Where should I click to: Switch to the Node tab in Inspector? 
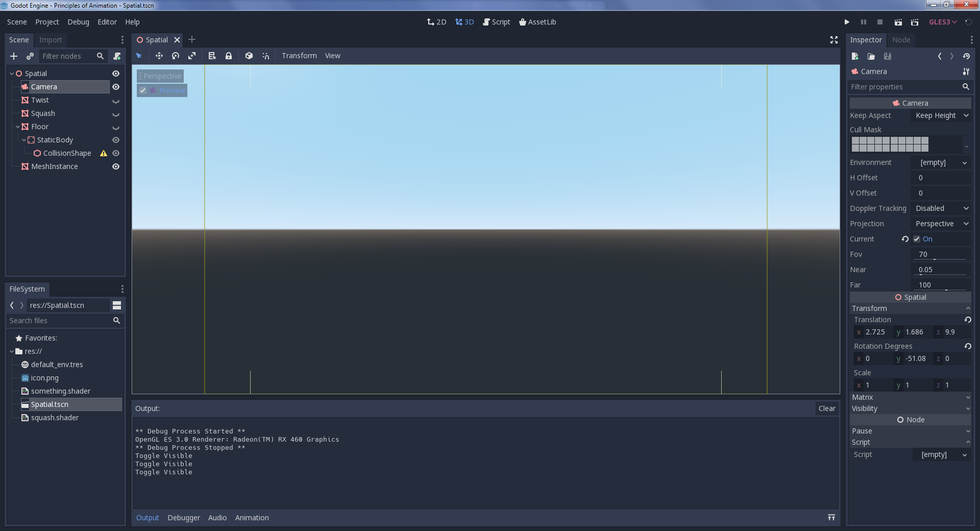[901, 40]
